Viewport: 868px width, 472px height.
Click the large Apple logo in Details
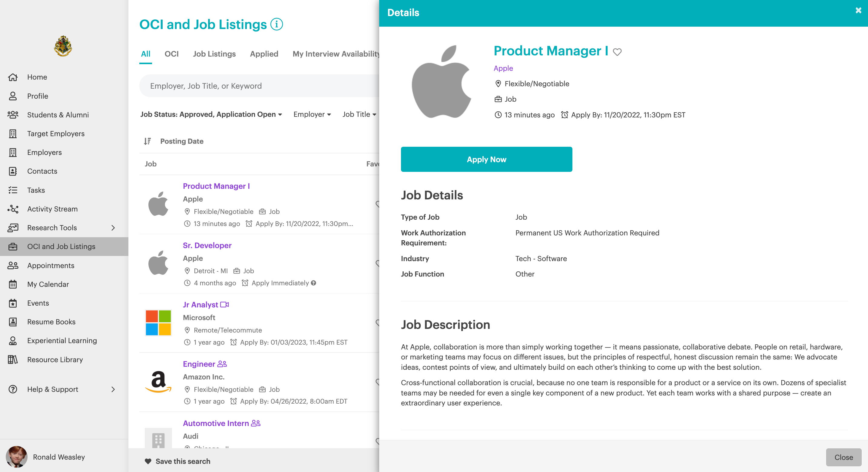coord(441,82)
